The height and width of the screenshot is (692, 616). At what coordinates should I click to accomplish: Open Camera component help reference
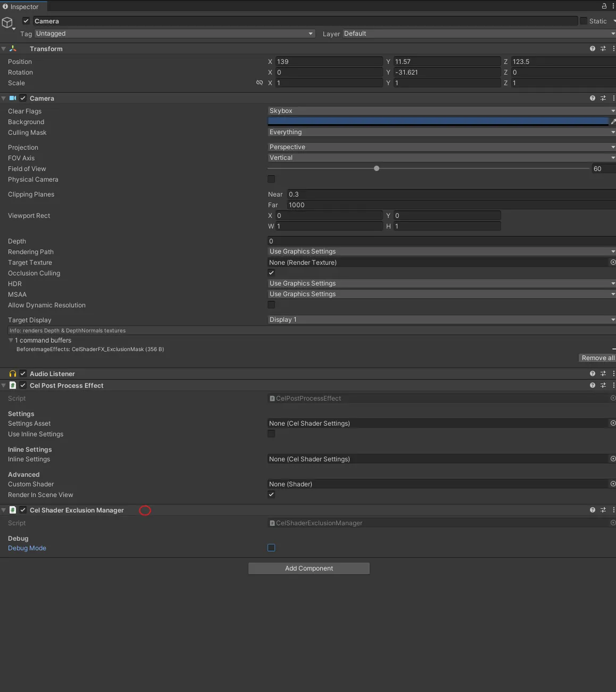point(593,98)
